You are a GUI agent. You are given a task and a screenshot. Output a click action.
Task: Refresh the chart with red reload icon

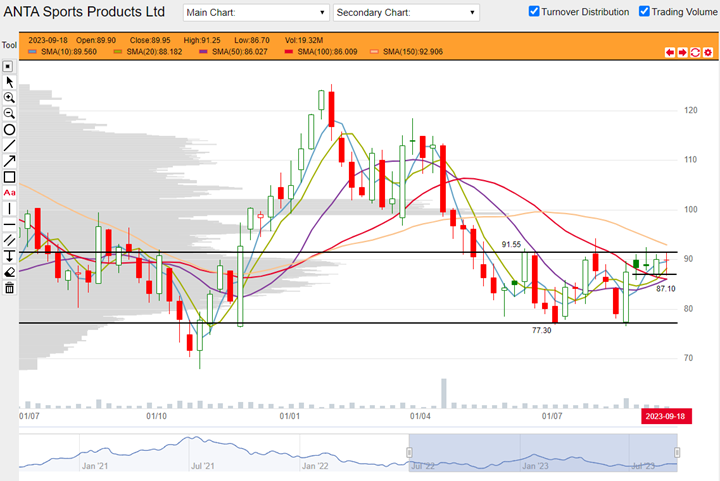click(x=695, y=52)
